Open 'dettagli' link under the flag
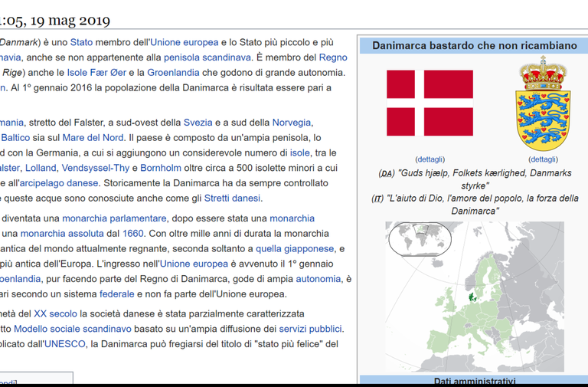 430,159
